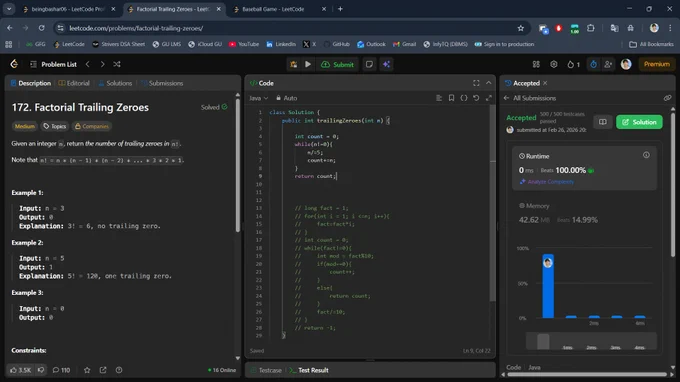Click the green Solution button
680x382 pixels.
tap(639, 122)
